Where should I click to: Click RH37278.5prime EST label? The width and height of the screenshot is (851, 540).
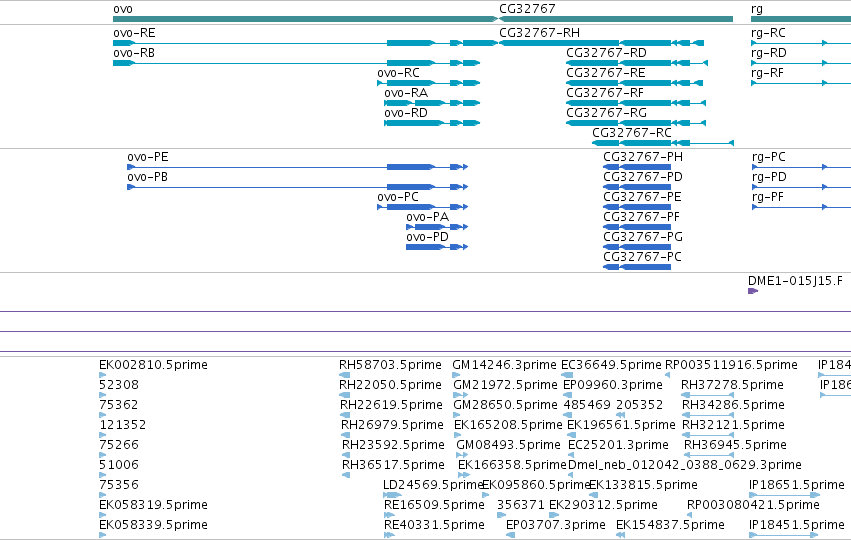pyautogui.click(x=732, y=385)
